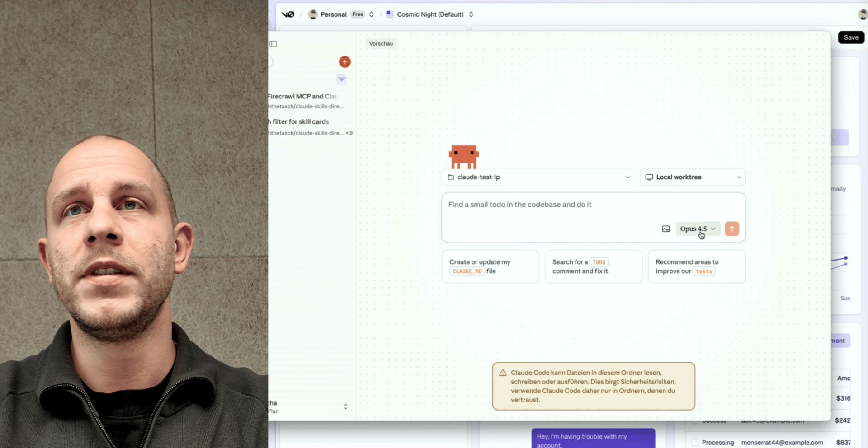Image resolution: width=868 pixels, height=448 pixels.
Task: Send the prompt with the orange arrow button
Action: pos(732,229)
